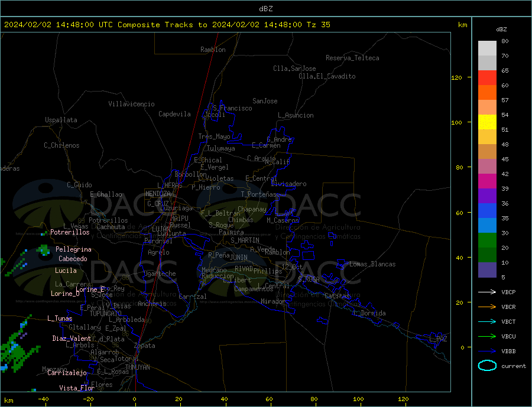Pick the bottom slate-purple swatch in dBZ scale
The width and height of the screenshot is (532, 407).
[487, 270]
